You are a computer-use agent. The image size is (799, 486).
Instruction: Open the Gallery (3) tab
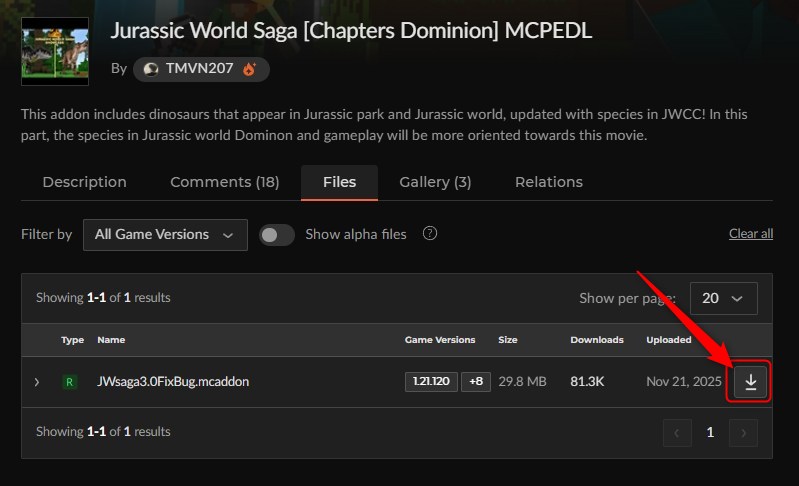point(435,182)
